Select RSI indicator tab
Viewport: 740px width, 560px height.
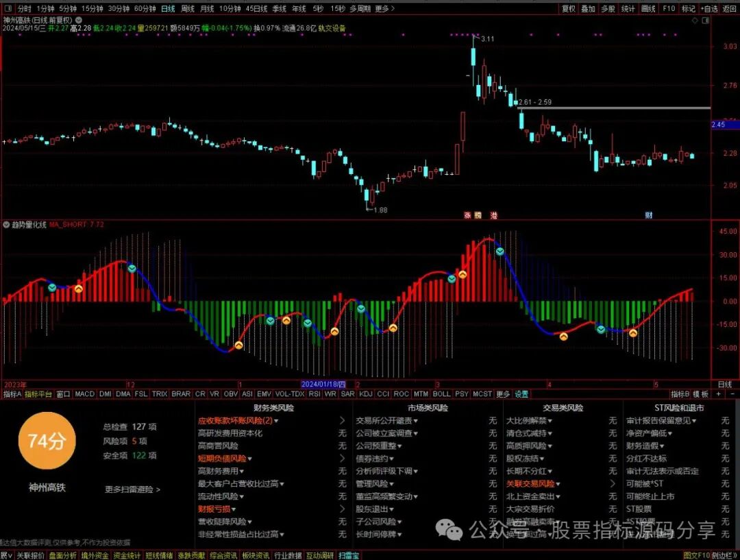(314, 394)
